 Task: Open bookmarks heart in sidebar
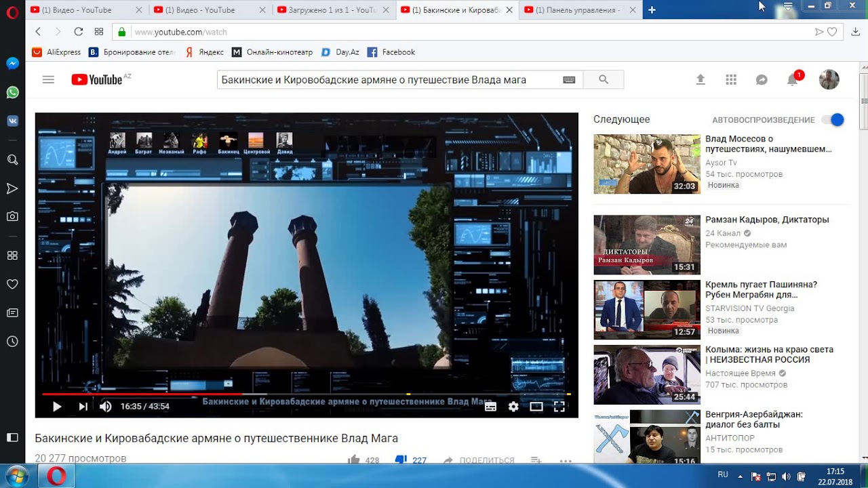[12, 284]
